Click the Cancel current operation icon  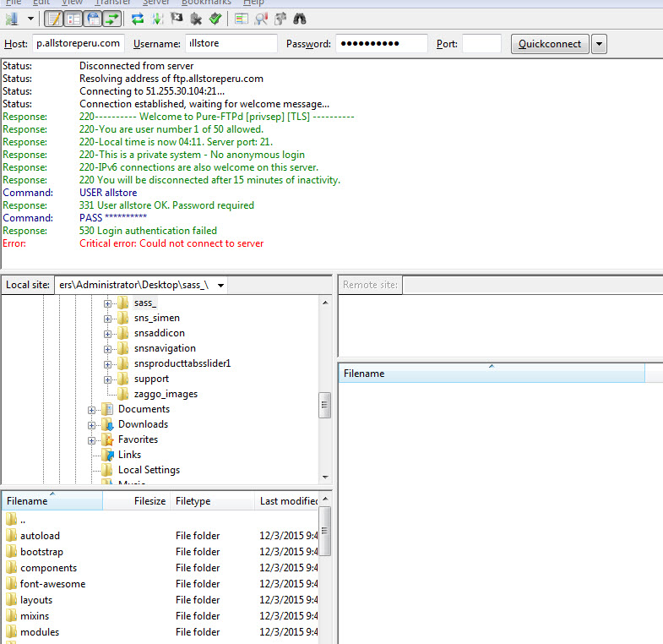tap(177, 18)
